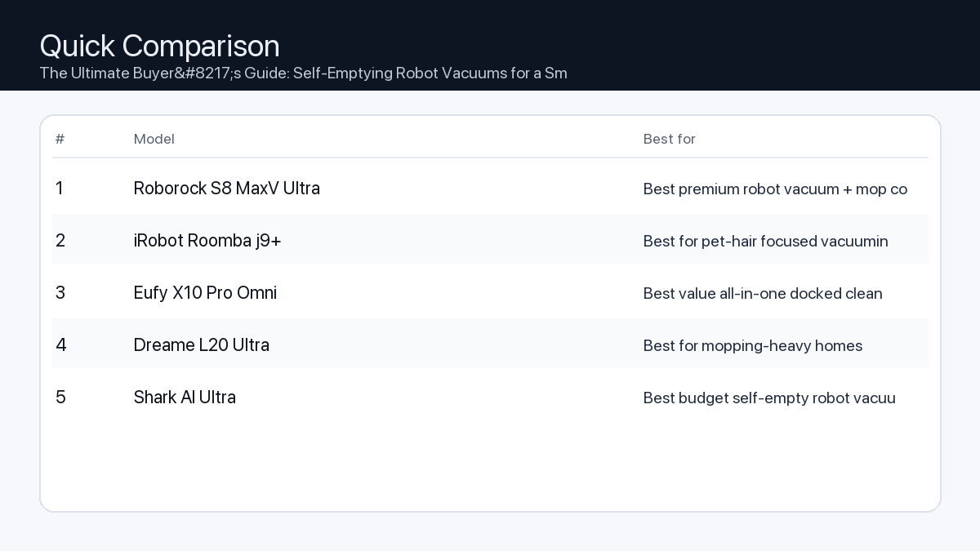This screenshot has height=551, width=980.
Task: Select Roborock S8 MaxV Ultra model name
Action: pos(226,189)
